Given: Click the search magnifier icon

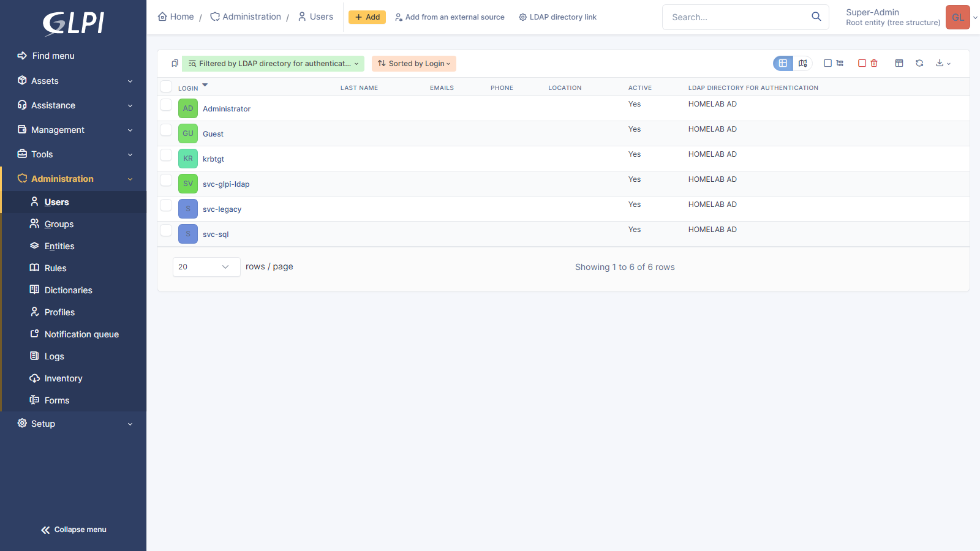Looking at the screenshot, I should 816,17.
